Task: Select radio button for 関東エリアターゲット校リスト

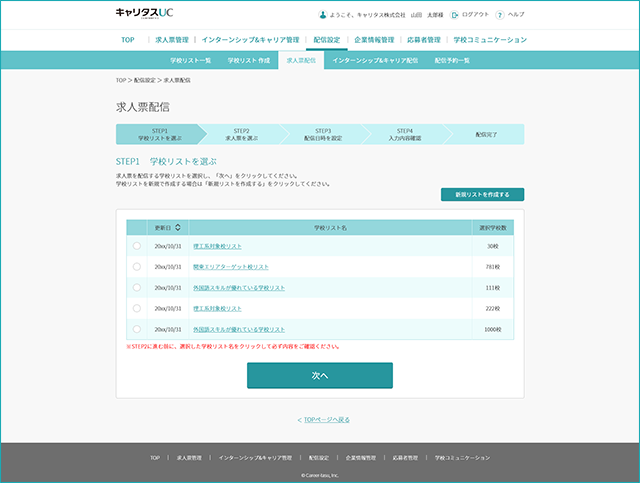Action: coord(137,267)
